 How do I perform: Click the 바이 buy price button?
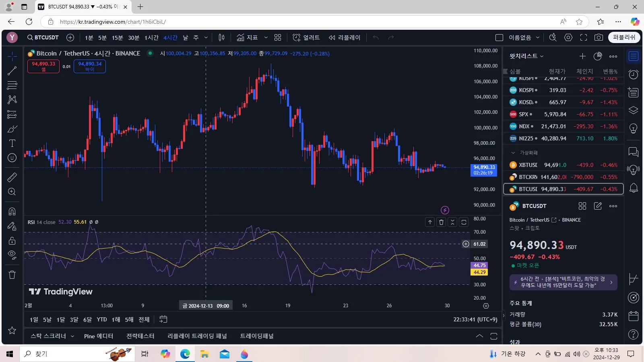tap(90, 66)
